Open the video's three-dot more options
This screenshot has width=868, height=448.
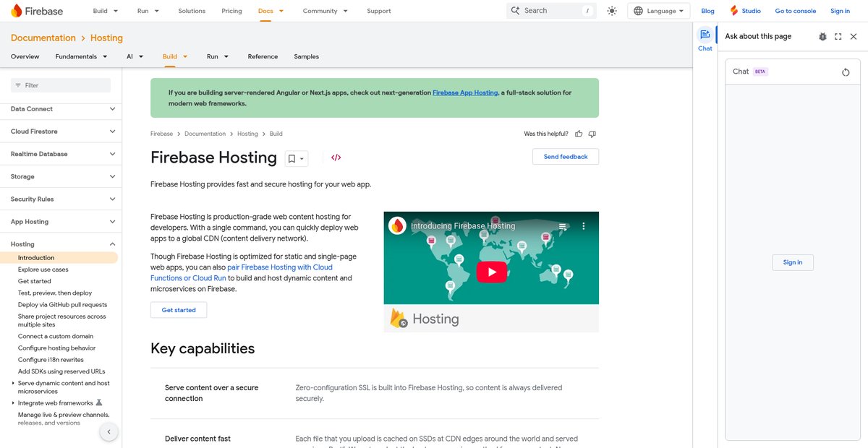[x=584, y=226]
